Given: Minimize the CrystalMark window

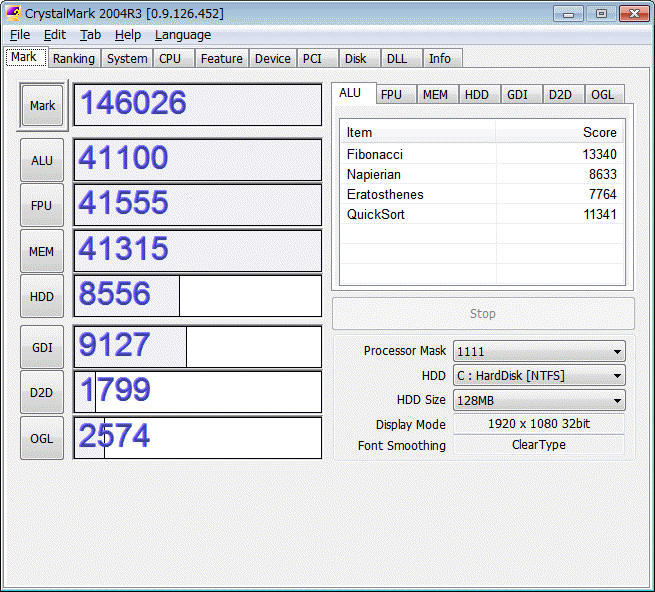Looking at the screenshot, I should [568, 14].
